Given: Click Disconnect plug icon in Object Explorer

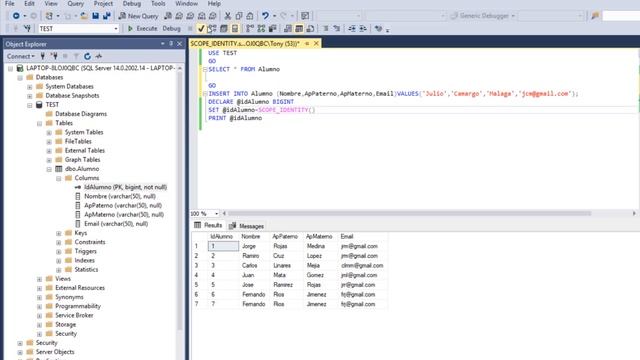Looking at the screenshot, I should point(54,56).
